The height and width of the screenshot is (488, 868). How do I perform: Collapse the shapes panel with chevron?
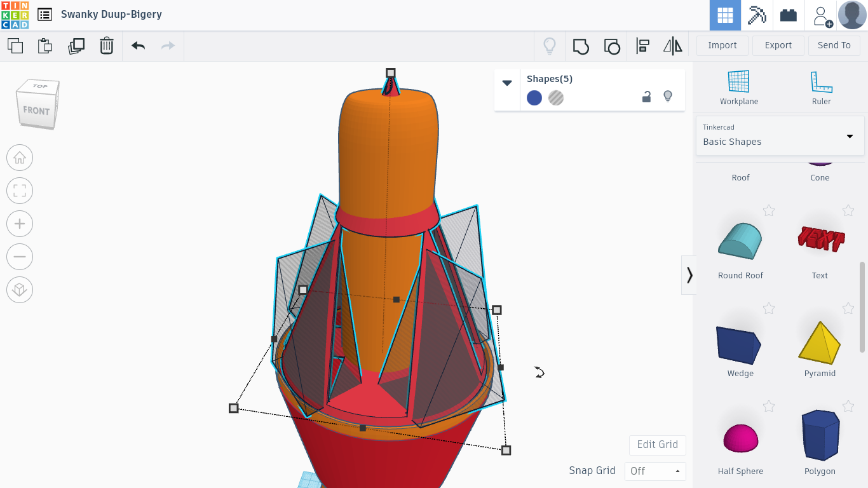click(689, 275)
